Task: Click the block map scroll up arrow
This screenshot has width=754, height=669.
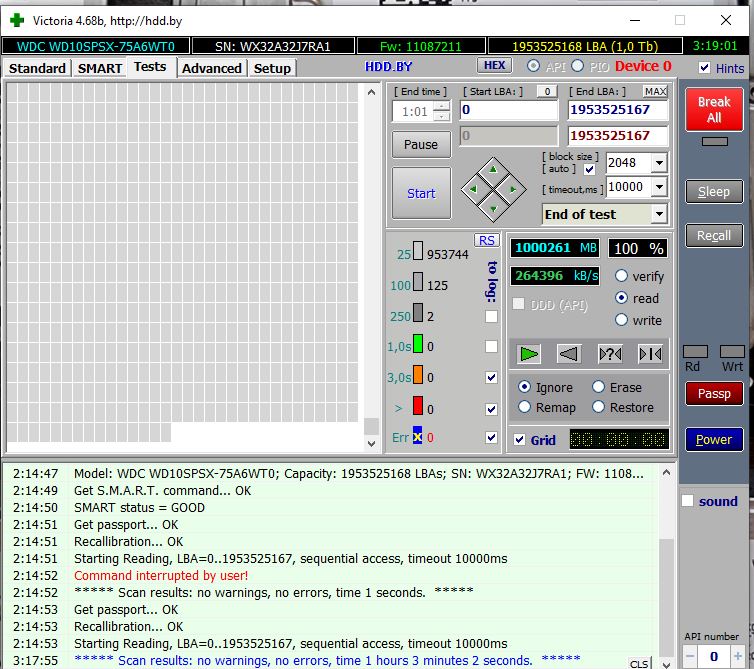Action: [371, 92]
